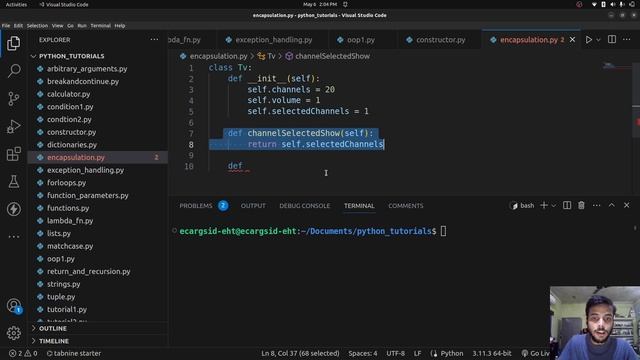Viewport: 640px width, 360px height.
Task: Open the volume icon in system tray
Action: (612, 4)
